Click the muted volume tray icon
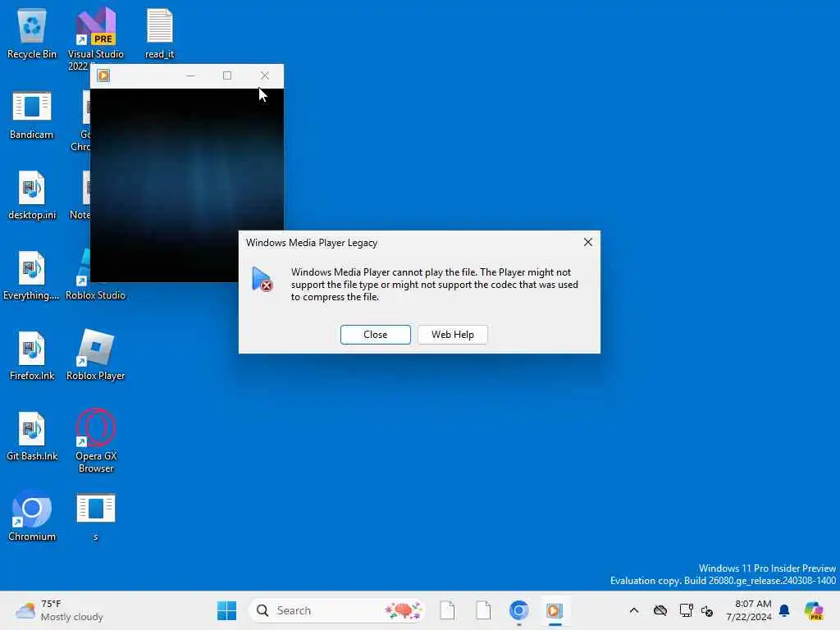This screenshot has height=630, width=840. coord(706,610)
